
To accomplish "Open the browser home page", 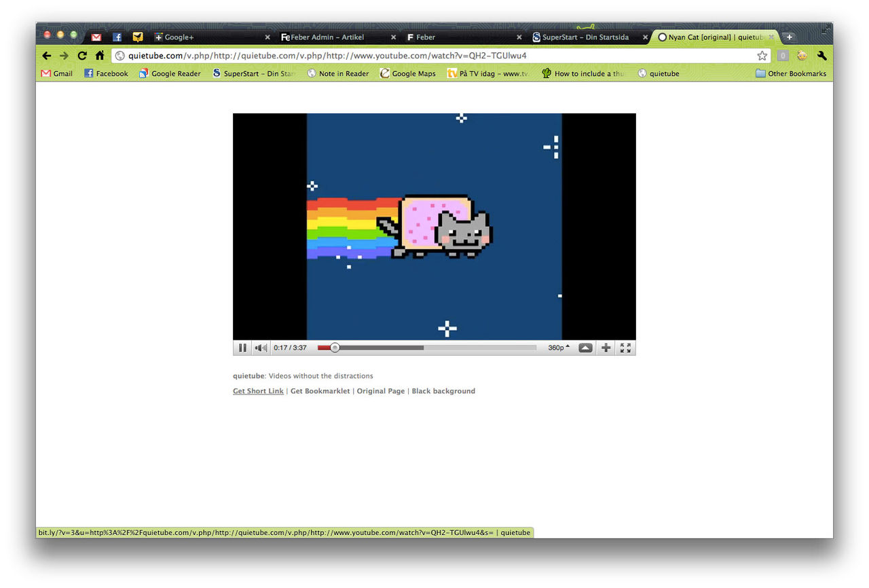I will pyautogui.click(x=100, y=56).
